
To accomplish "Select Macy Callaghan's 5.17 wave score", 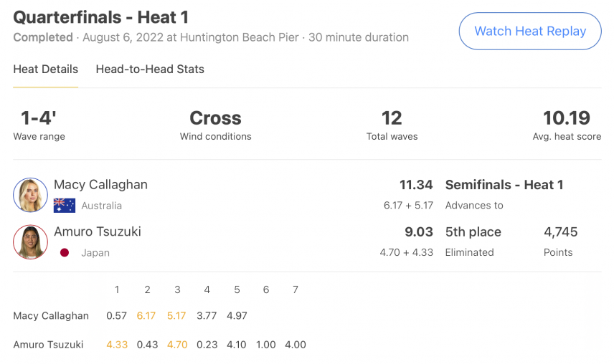I will click(176, 315).
